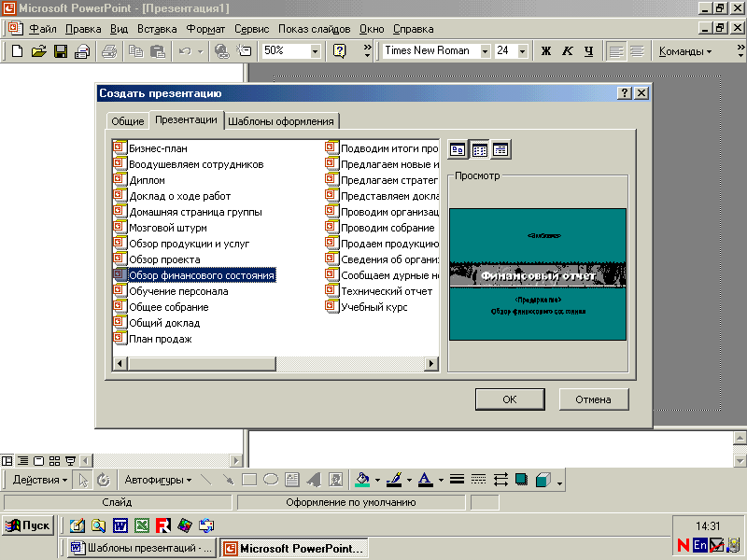The width and height of the screenshot is (747, 560).
Task: Toggle center text alignment
Action: click(637, 50)
